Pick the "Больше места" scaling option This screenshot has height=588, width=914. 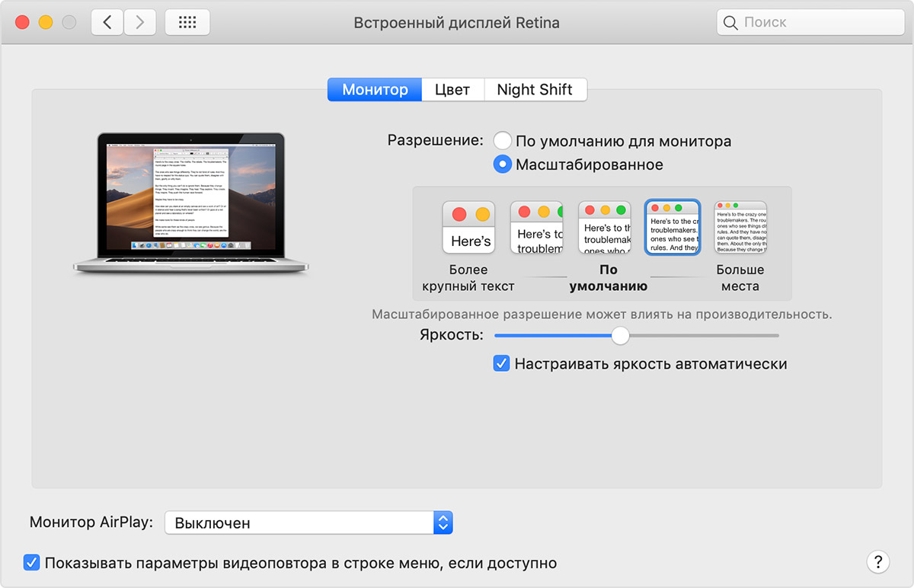click(740, 226)
